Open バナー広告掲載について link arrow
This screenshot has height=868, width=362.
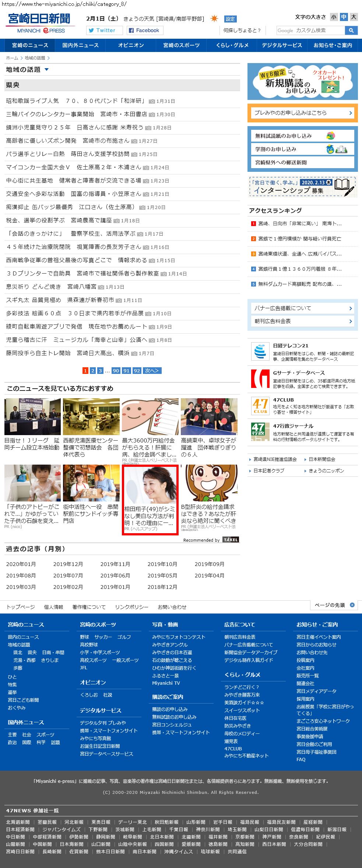tap(350, 308)
